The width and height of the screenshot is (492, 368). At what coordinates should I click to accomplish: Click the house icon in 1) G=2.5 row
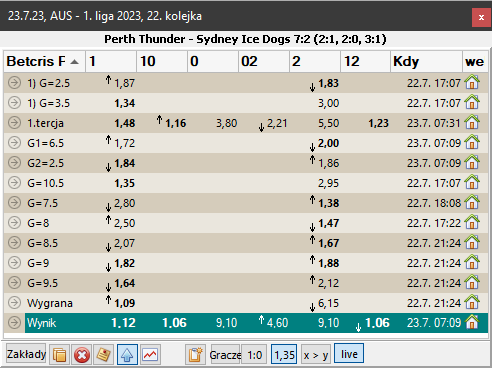[x=472, y=82]
